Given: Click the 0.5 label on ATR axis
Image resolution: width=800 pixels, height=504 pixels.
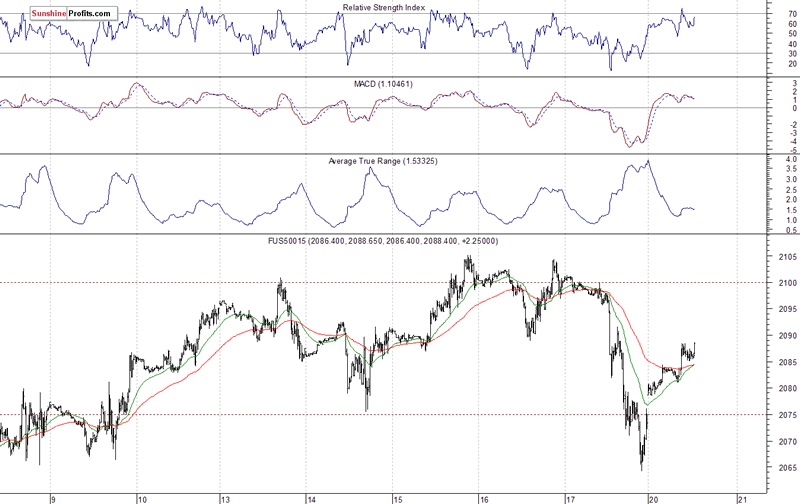Looking at the screenshot, I should click(780, 231).
